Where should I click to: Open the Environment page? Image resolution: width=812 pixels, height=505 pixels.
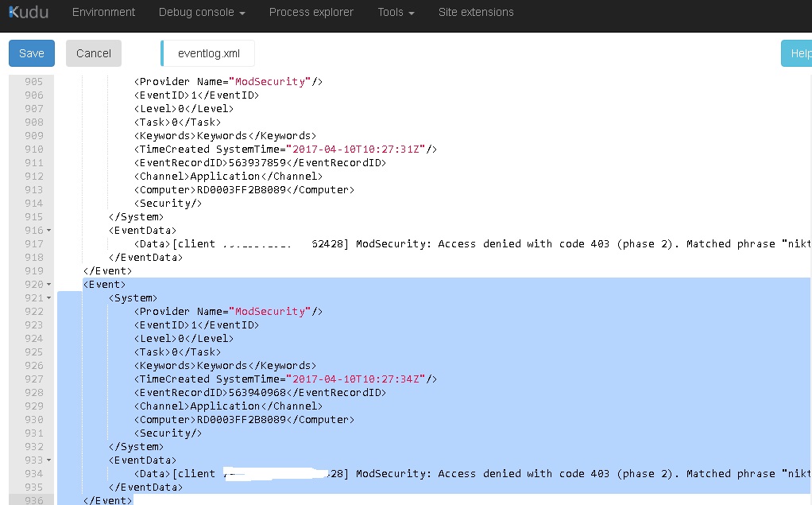(103, 13)
